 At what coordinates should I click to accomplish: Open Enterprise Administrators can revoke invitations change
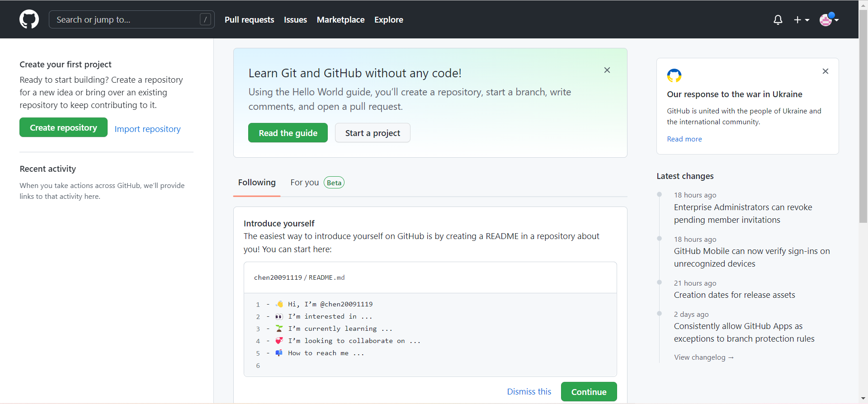tap(743, 214)
